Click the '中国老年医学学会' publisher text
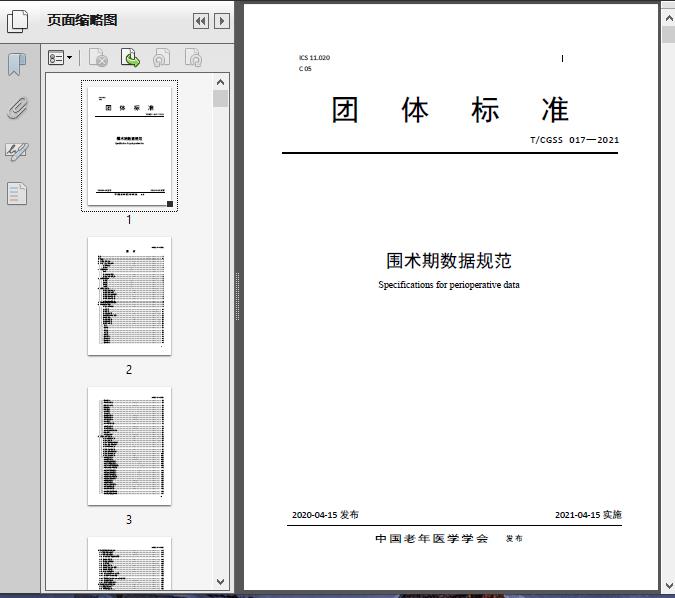 pos(431,539)
